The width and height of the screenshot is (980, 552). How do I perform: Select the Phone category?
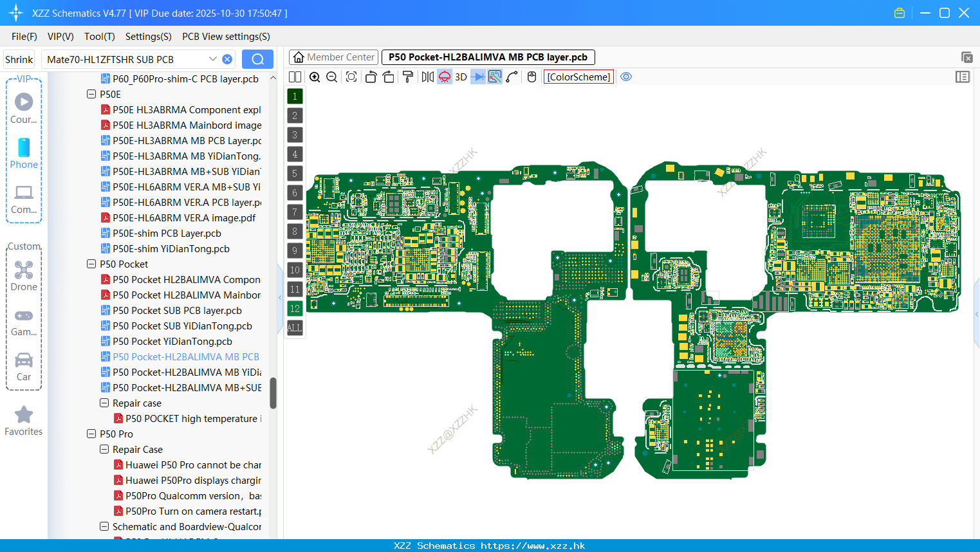[x=24, y=153]
